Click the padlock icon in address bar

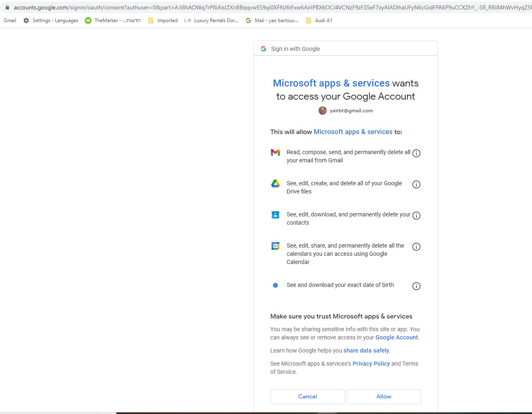click(7, 7)
